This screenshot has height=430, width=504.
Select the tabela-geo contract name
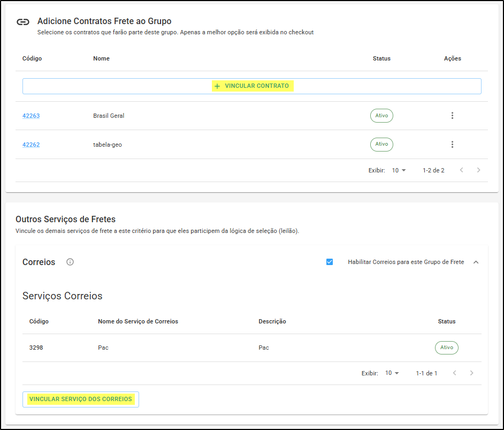click(x=108, y=145)
